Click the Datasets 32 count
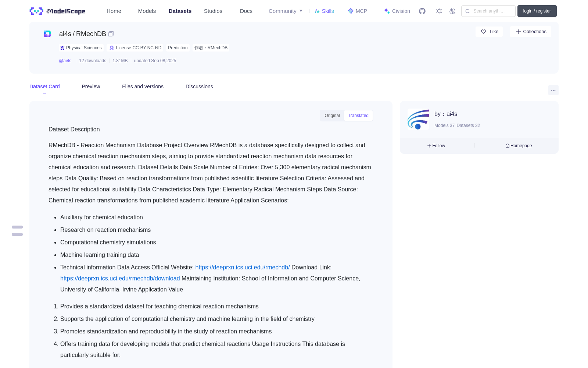Screen dimensions: 588x368 click(468, 125)
